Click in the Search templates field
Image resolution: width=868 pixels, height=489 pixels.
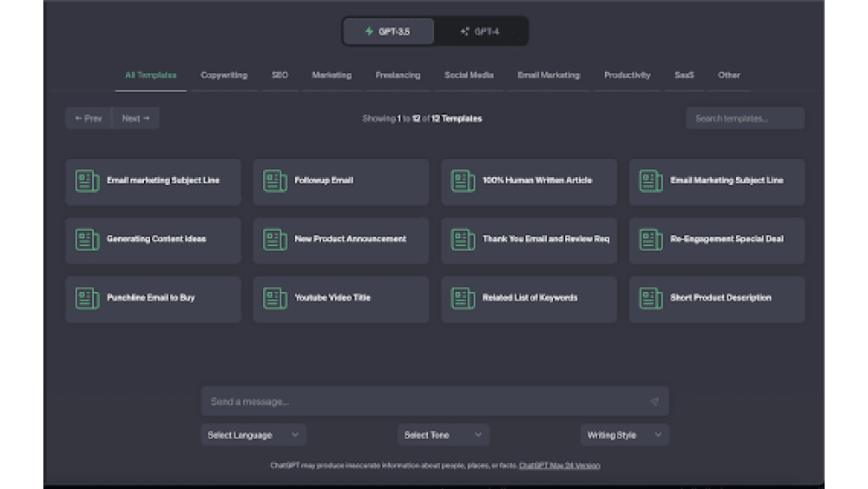(x=745, y=118)
